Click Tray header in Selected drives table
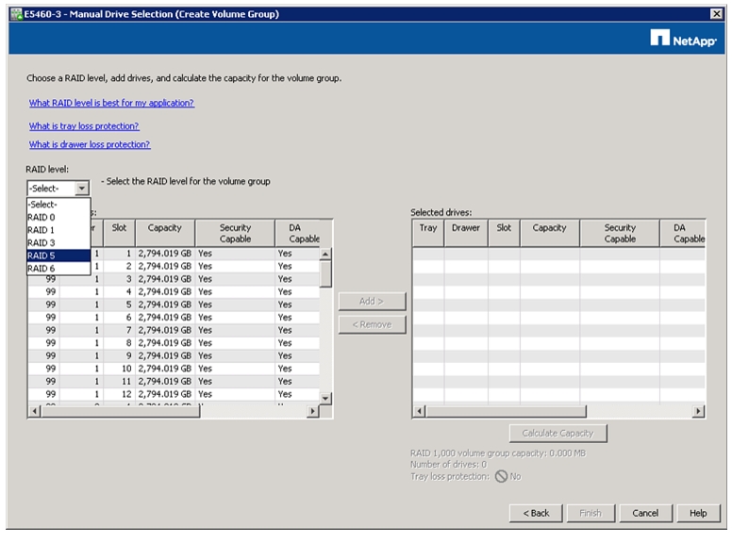Screen dimensions: 732x560 pyautogui.click(x=428, y=233)
